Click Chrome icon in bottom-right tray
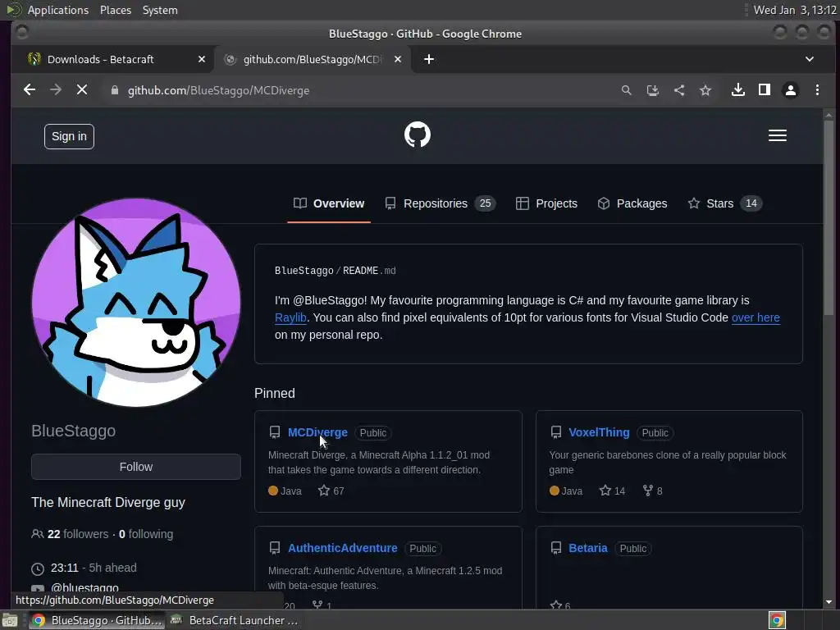840x630 pixels. point(777,620)
